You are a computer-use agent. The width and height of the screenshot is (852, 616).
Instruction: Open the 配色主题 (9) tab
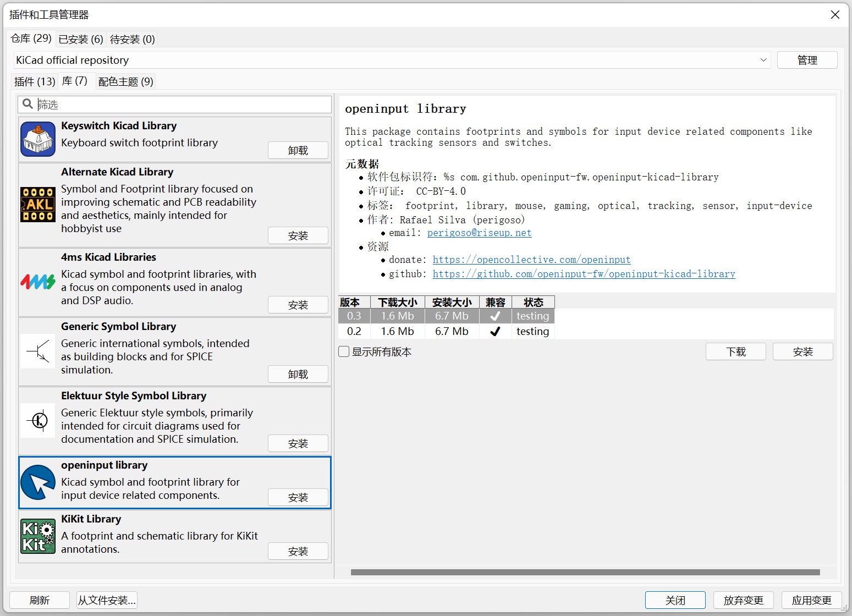pos(125,81)
